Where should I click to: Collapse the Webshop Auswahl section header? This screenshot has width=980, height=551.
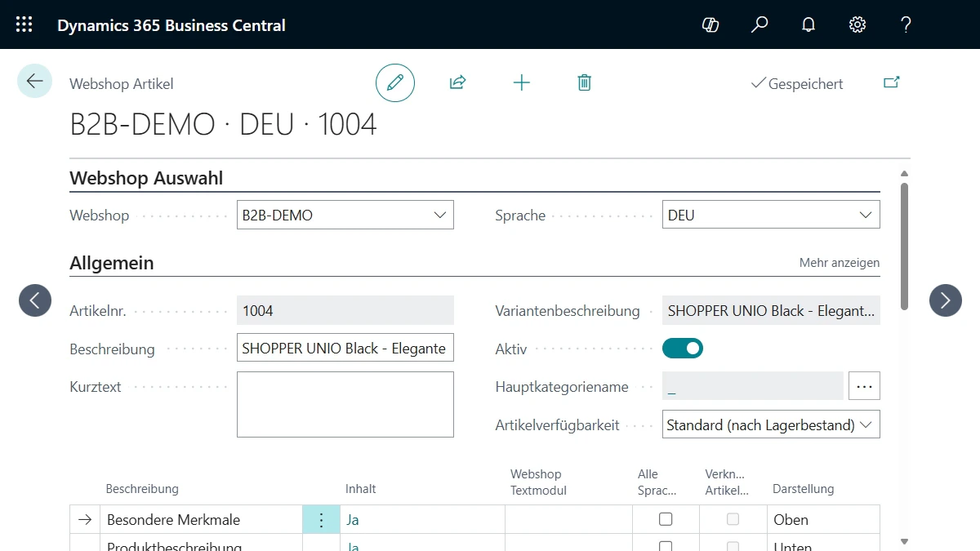pos(146,178)
